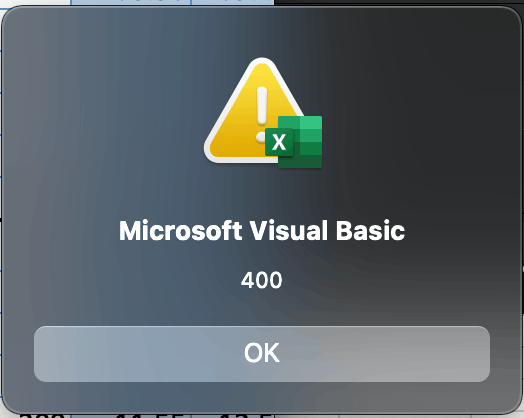This screenshot has width=524, height=418.
Task: Click the empty space between 400 and OK
Action: (x=262, y=307)
